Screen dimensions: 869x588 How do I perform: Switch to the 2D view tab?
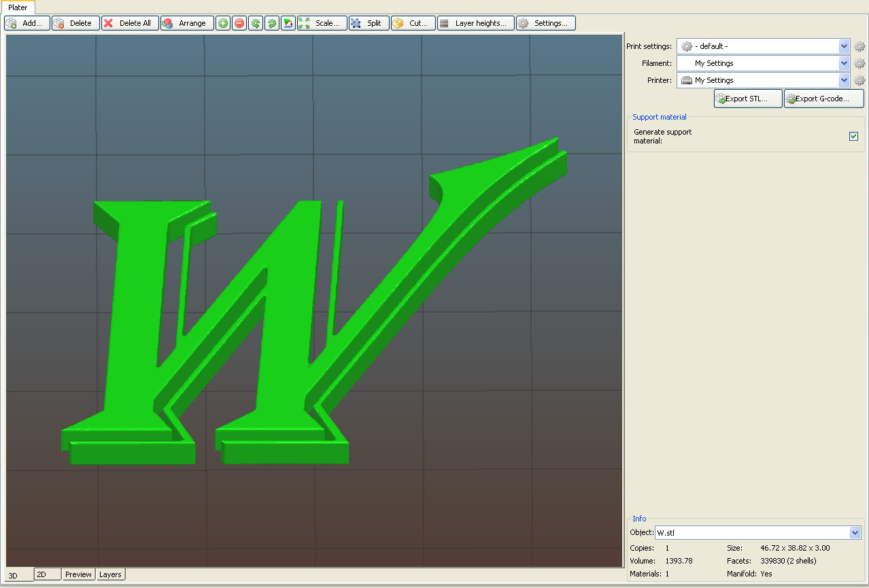click(46, 574)
